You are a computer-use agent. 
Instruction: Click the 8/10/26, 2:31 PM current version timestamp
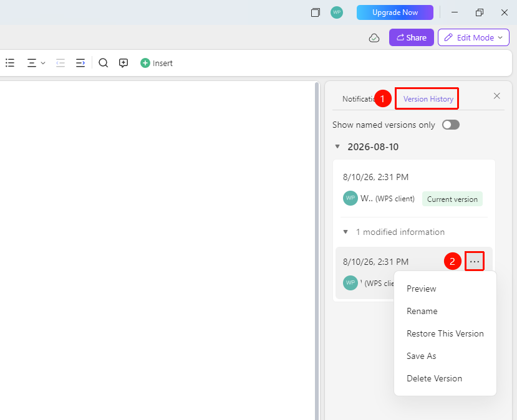pyautogui.click(x=375, y=177)
